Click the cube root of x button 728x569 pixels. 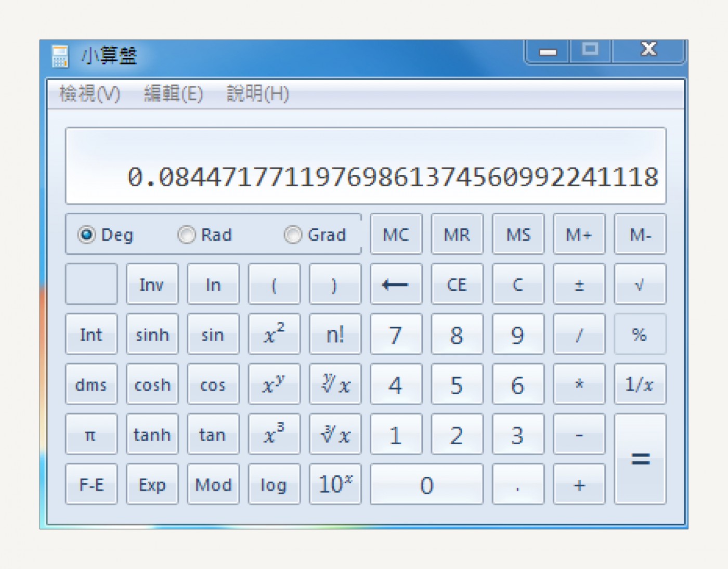click(x=335, y=434)
